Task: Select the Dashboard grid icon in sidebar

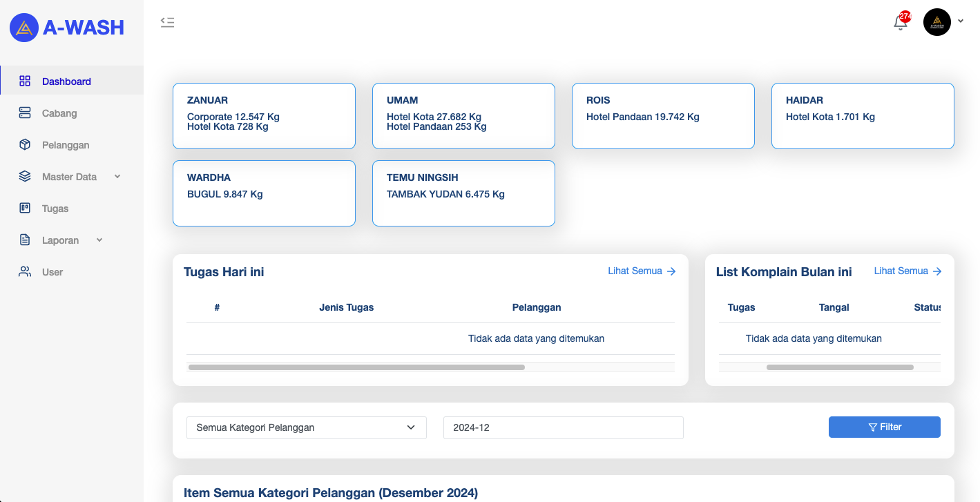Action: [x=25, y=81]
